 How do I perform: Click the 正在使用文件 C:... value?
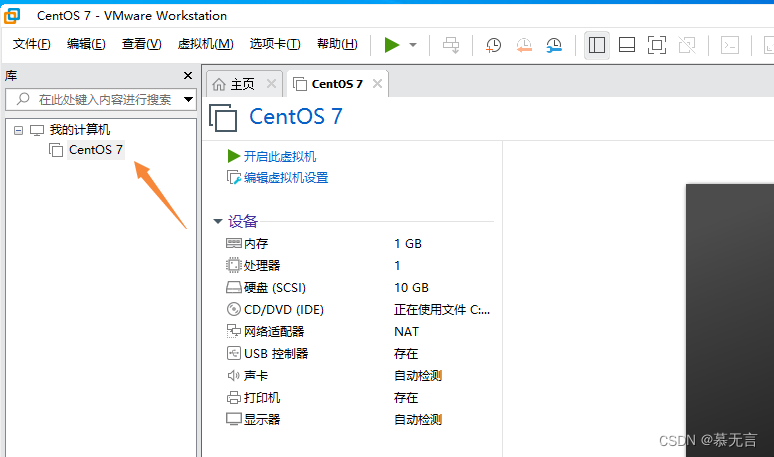click(x=442, y=309)
